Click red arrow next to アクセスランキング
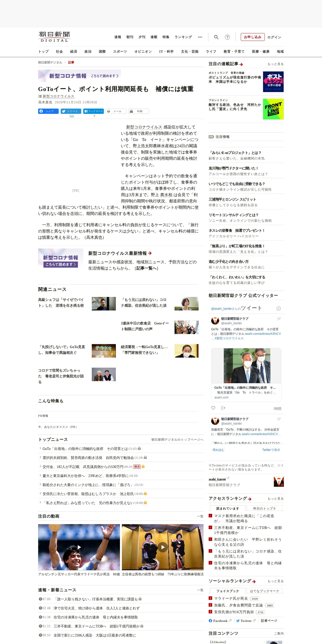 pyautogui.click(x=250, y=499)
